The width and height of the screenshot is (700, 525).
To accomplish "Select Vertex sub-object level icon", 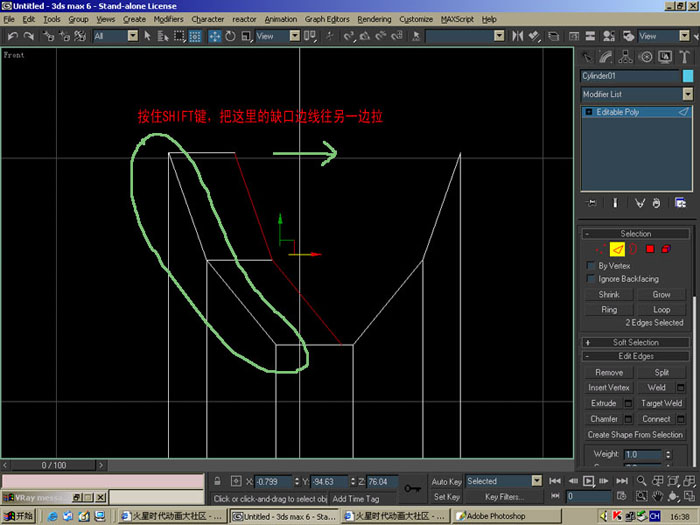I will click(601, 249).
